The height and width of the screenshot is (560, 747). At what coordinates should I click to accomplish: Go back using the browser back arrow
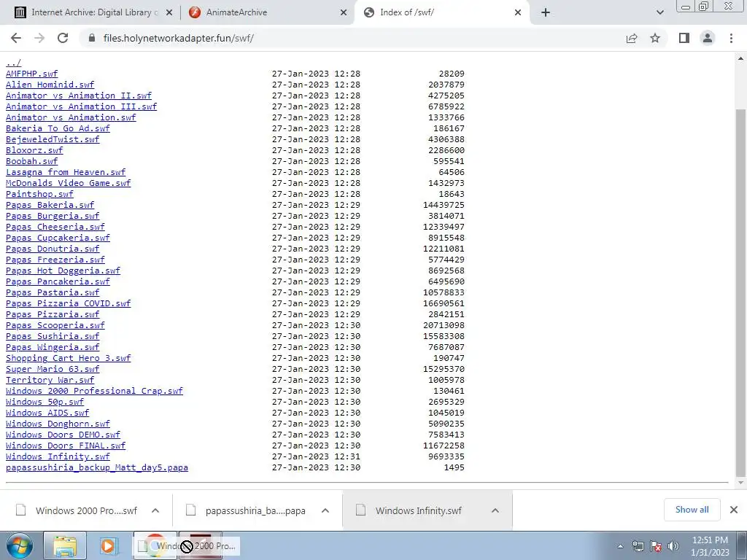16,38
